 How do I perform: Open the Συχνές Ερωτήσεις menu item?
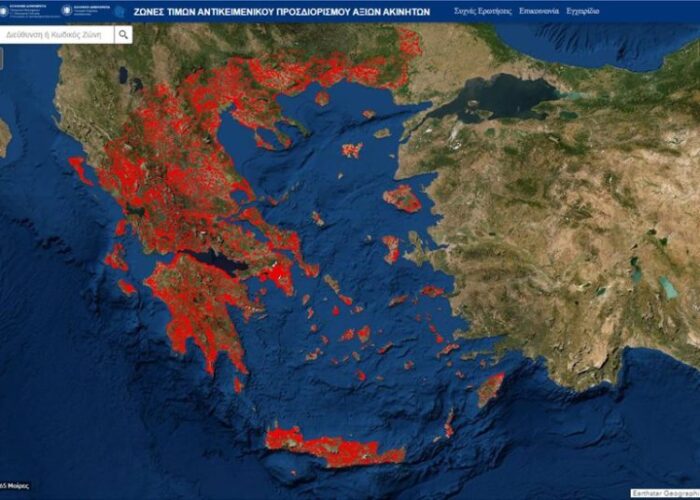click(x=482, y=10)
